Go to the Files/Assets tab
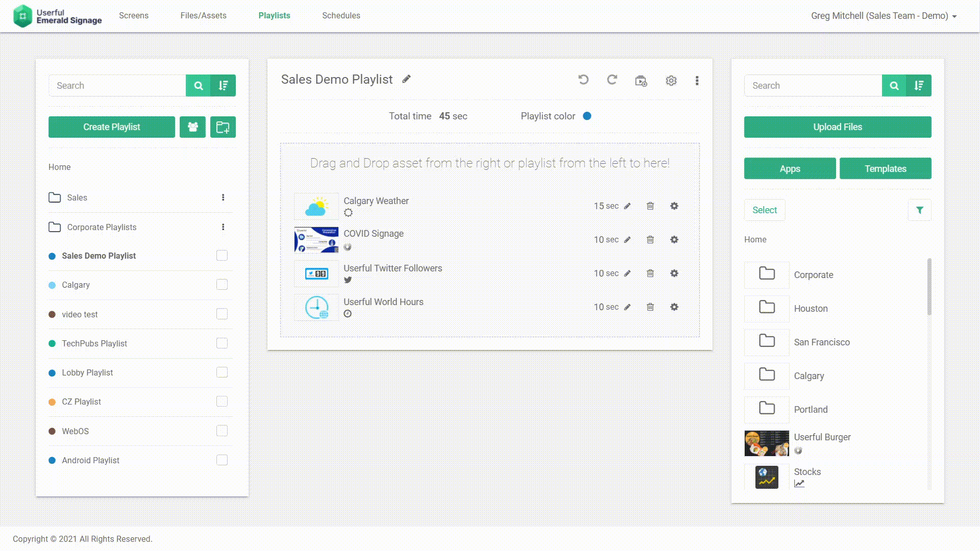Viewport: 980px width, 551px height. (x=203, y=16)
